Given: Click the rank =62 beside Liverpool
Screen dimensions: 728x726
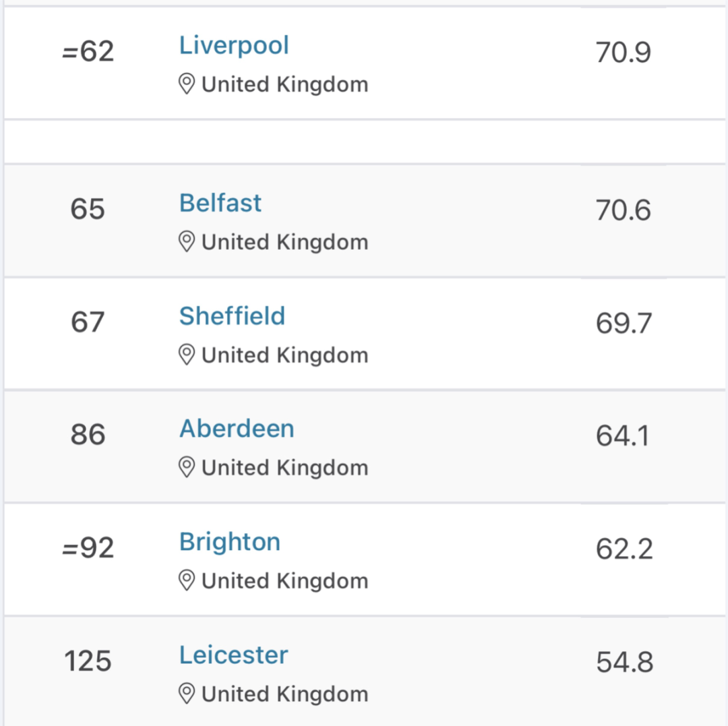Looking at the screenshot, I should click(x=88, y=52).
